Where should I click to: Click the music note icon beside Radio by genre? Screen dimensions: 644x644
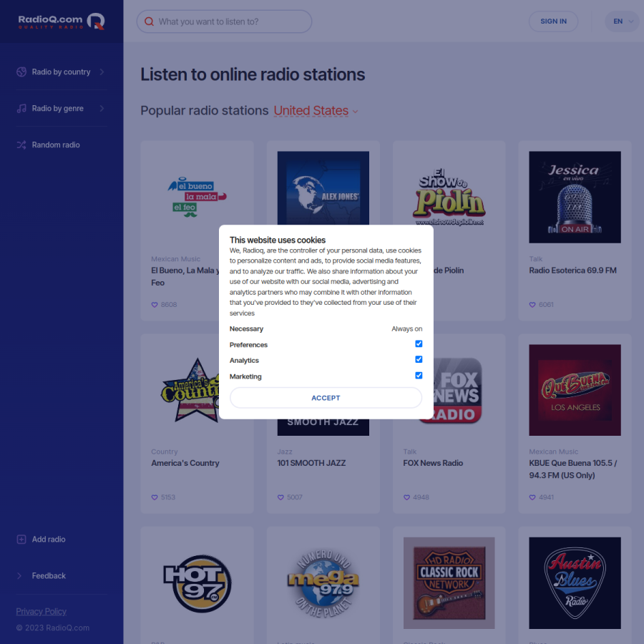pos(21,109)
